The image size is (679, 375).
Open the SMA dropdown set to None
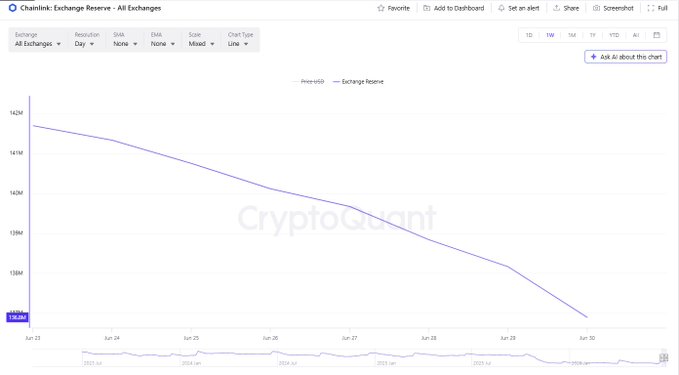point(125,39)
